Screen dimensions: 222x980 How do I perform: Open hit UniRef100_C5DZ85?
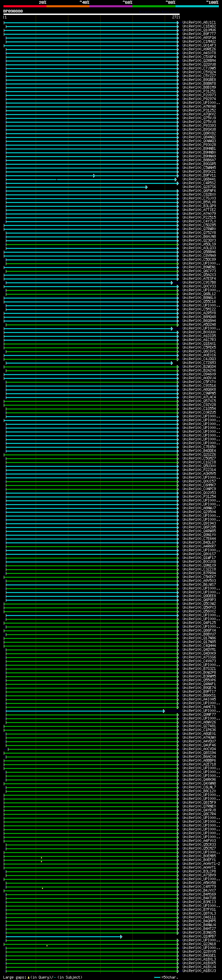point(199,225)
